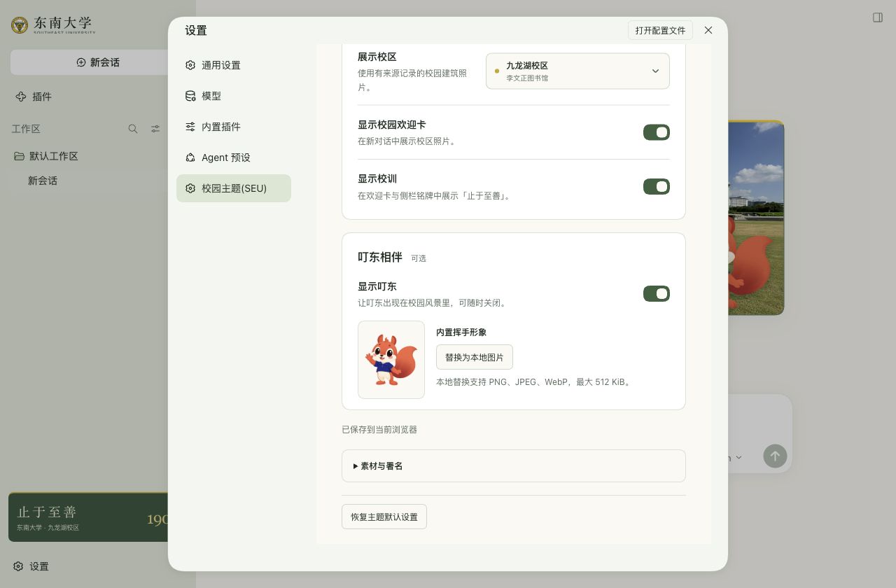This screenshot has width=896, height=588.
Task: Click 替换为本地图片 button
Action: 475,357
